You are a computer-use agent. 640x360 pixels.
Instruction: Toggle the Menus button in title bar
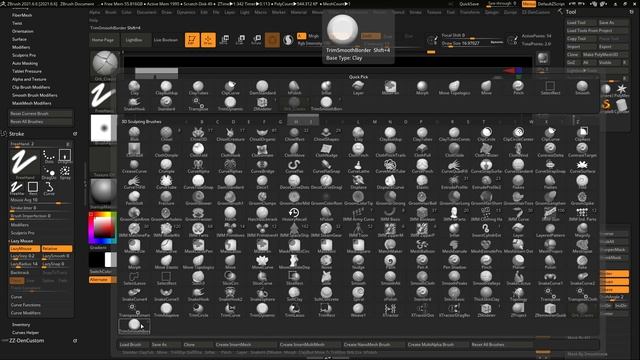pos(529,4)
